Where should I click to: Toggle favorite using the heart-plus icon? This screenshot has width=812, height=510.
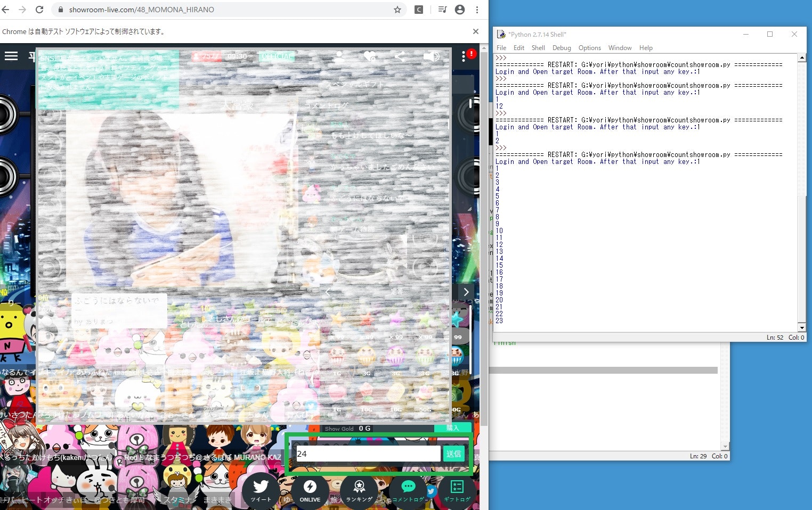tap(370, 55)
